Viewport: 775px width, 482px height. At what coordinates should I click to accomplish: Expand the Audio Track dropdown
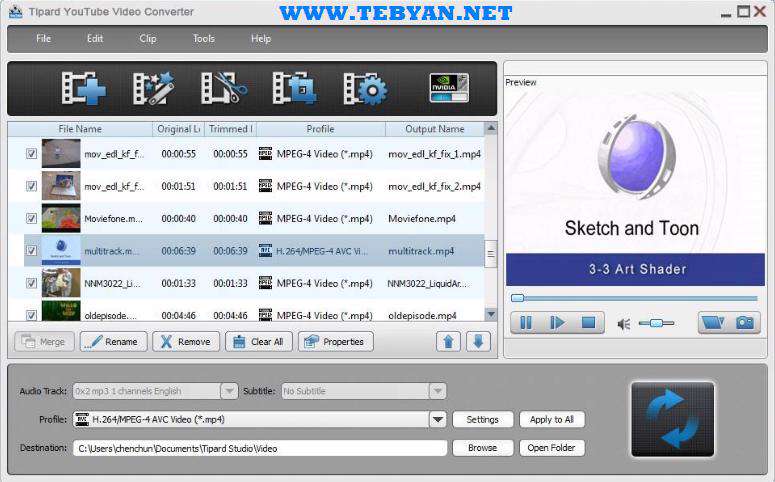point(229,391)
